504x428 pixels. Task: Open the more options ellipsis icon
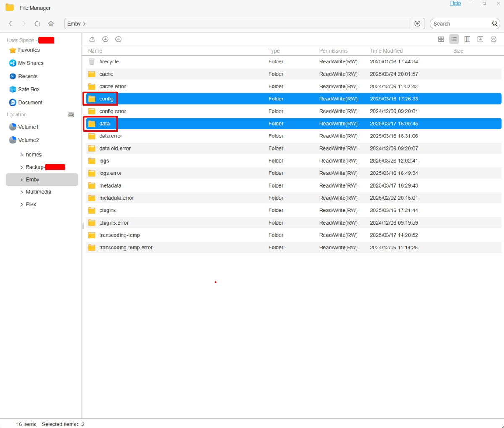tap(118, 39)
